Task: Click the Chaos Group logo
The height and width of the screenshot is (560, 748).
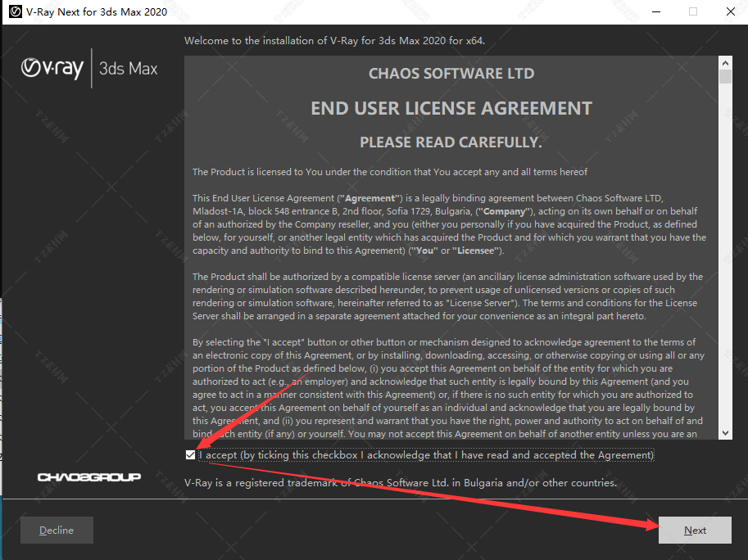Action: pyautogui.click(x=89, y=477)
